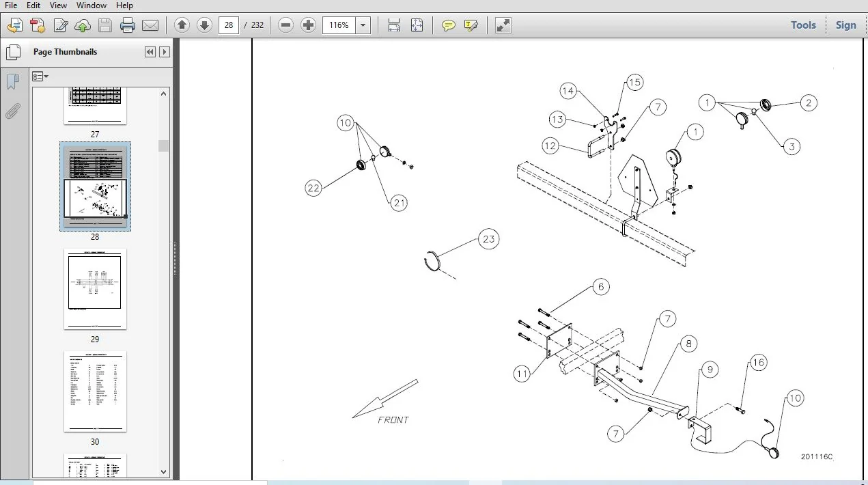Click the Fit one full page icon
This screenshot has width=868, height=485.
417,25
